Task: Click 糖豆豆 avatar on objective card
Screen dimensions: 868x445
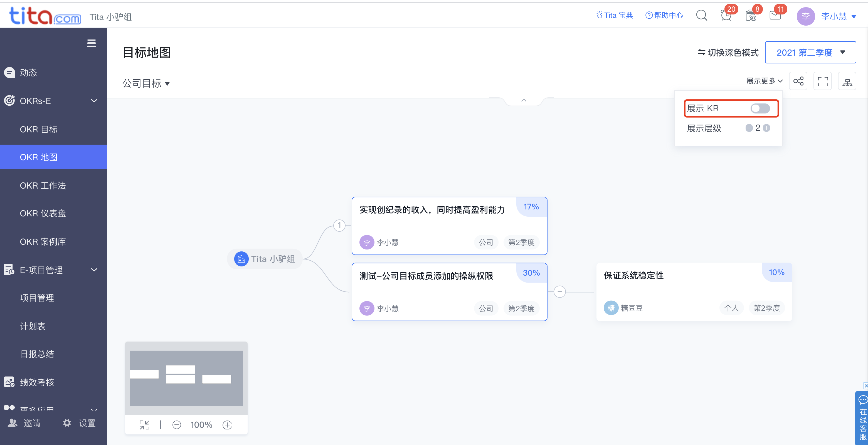Action: pos(611,308)
